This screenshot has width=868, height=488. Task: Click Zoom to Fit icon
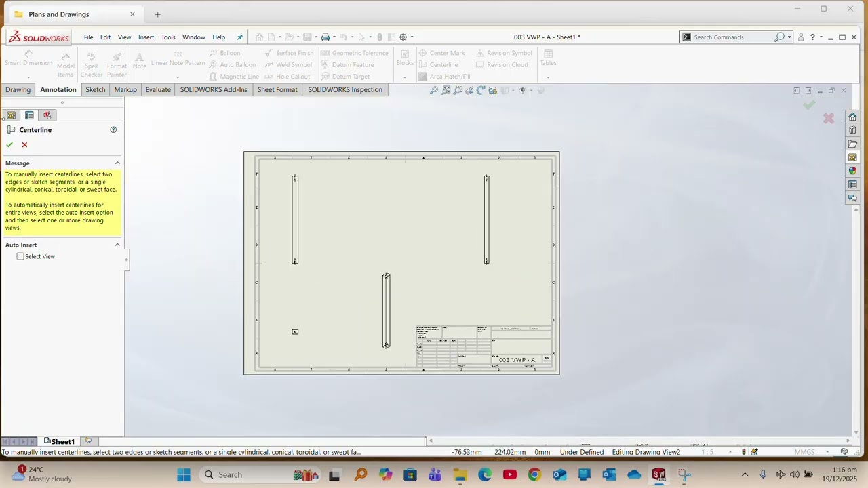[434, 90]
